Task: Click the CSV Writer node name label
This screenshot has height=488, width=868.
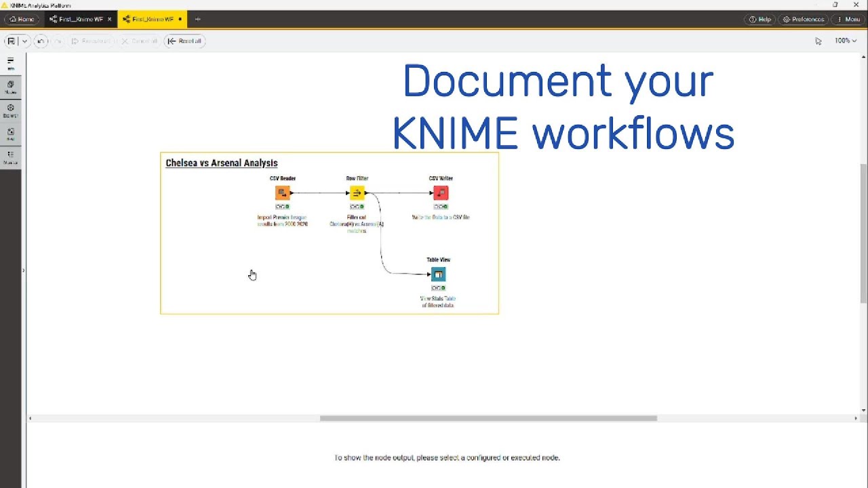Action: point(441,178)
